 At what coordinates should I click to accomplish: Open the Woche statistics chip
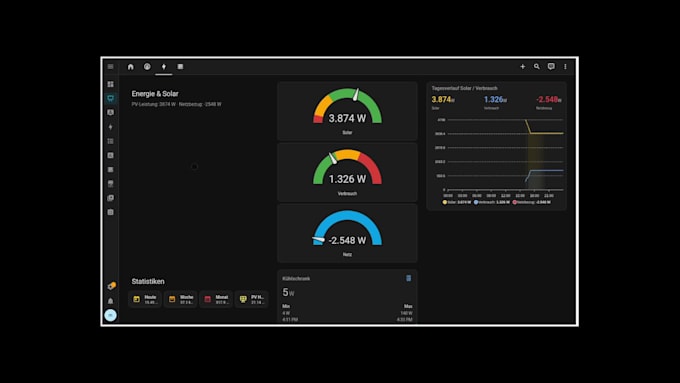180,299
